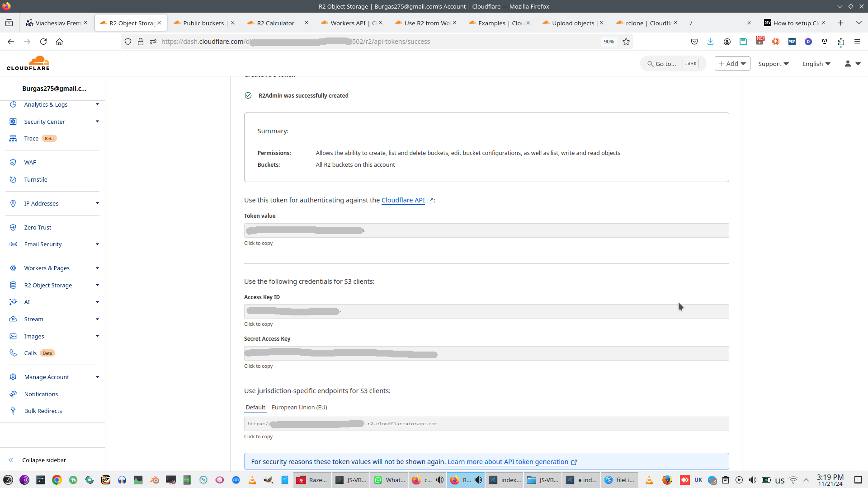
Task: Switch to European Union (EU) endpoint tab
Action: point(299,408)
